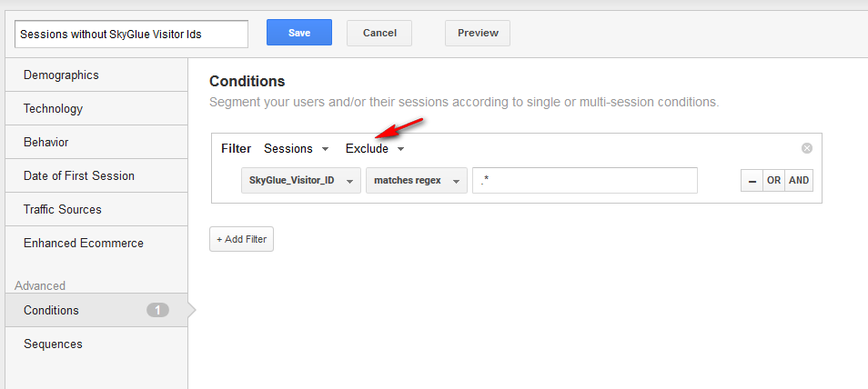868x389 pixels.
Task: Switch to the Behavior section
Action: pyautogui.click(x=45, y=142)
